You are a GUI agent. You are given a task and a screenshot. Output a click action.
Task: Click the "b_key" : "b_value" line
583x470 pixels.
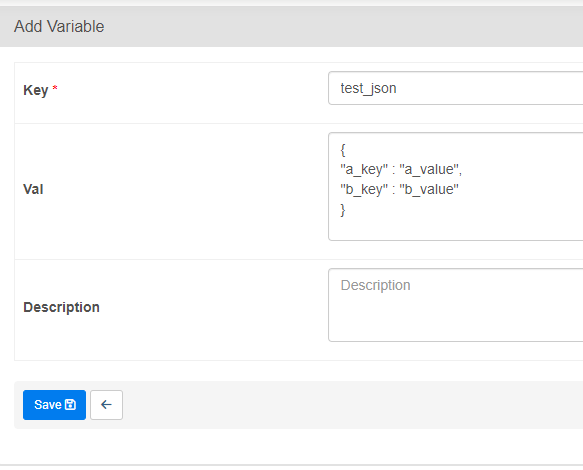399,190
